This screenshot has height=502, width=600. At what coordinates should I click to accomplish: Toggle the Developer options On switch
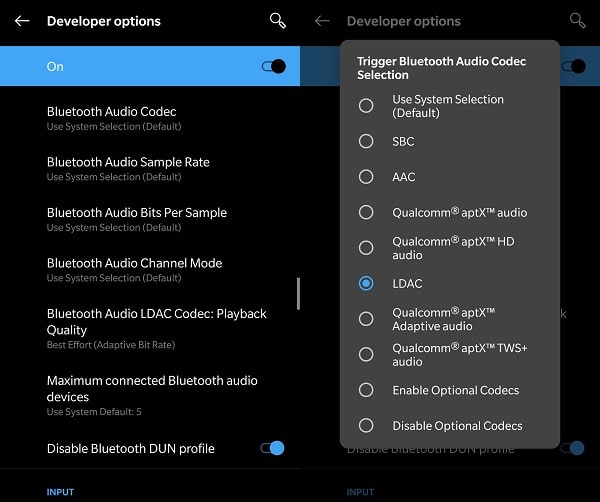tap(274, 66)
